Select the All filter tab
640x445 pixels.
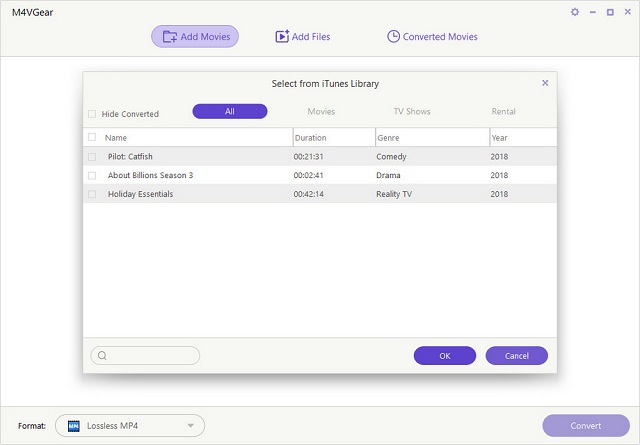click(230, 111)
